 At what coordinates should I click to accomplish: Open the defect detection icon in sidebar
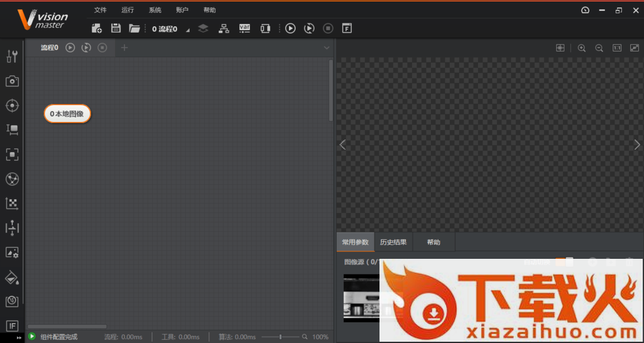(12, 302)
